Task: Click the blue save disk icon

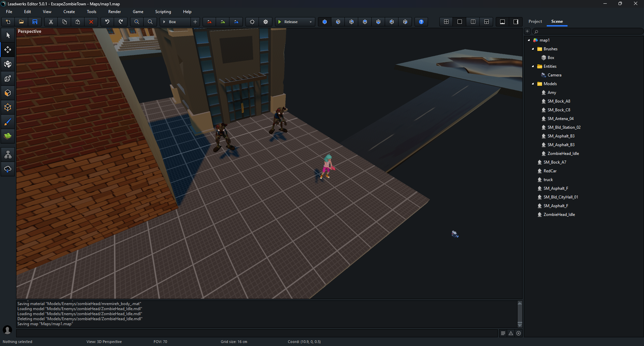Action: pyautogui.click(x=35, y=22)
